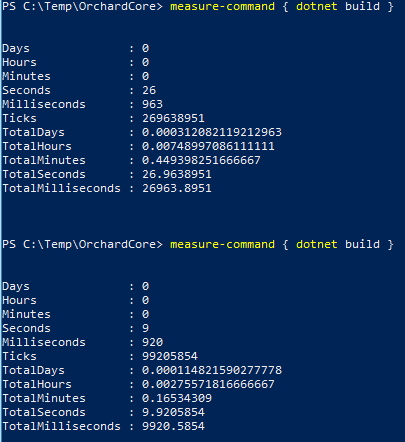Click the TotalMilliseconds value 9920.5854
Viewport: 405px width, 442px height.
click(x=173, y=426)
